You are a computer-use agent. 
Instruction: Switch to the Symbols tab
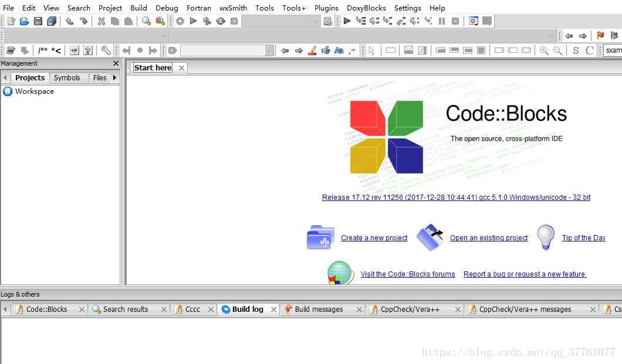67,77
